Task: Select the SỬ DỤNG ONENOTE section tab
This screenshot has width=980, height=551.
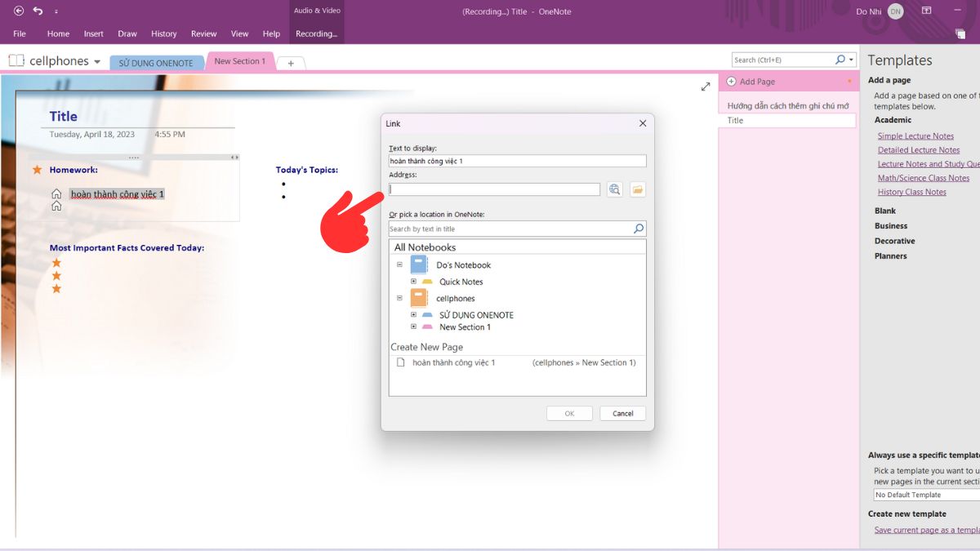Action: 156,63
